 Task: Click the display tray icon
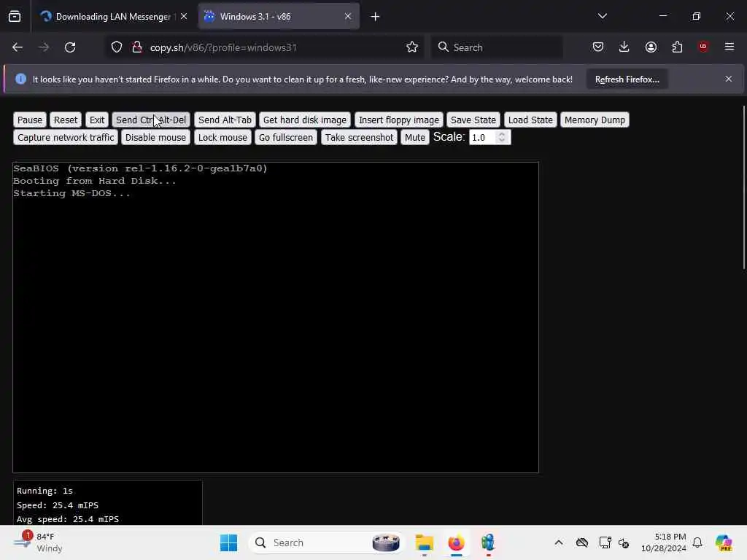[x=605, y=542]
